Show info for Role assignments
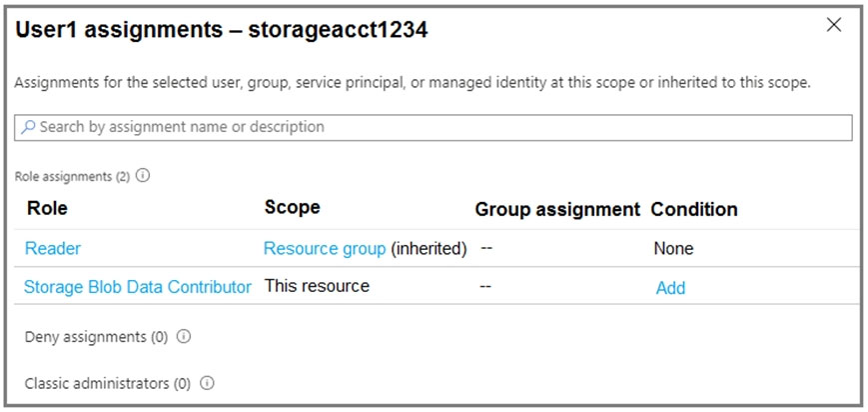The image size is (868, 412). [143, 176]
